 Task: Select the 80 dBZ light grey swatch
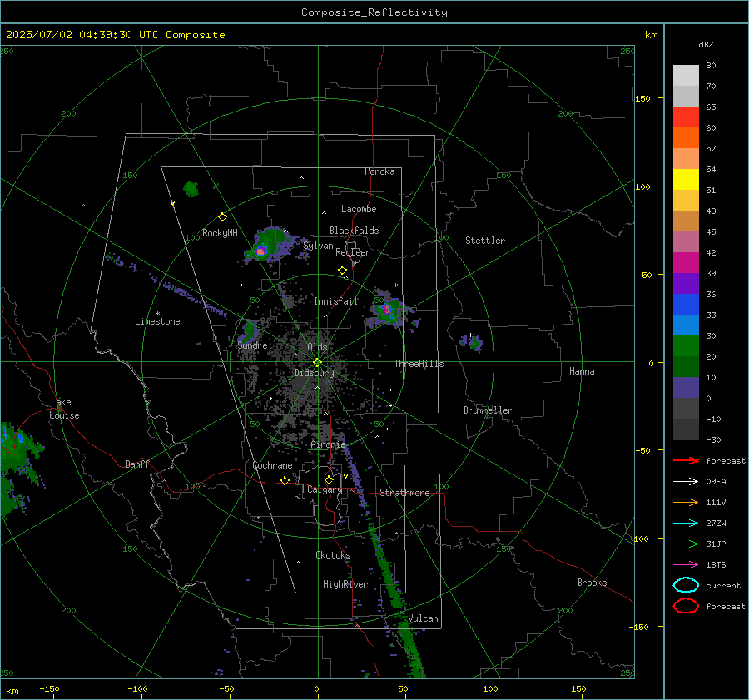[686, 76]
